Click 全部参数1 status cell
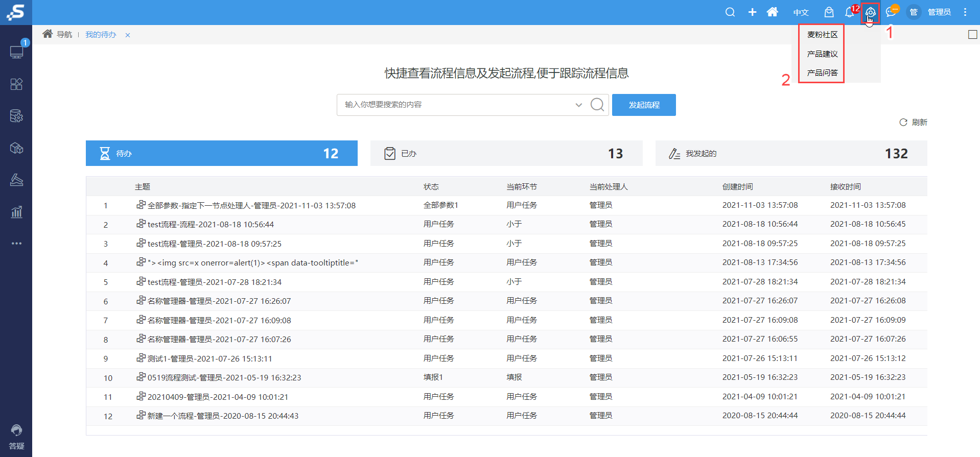The image size is (980, 457). 441,205
